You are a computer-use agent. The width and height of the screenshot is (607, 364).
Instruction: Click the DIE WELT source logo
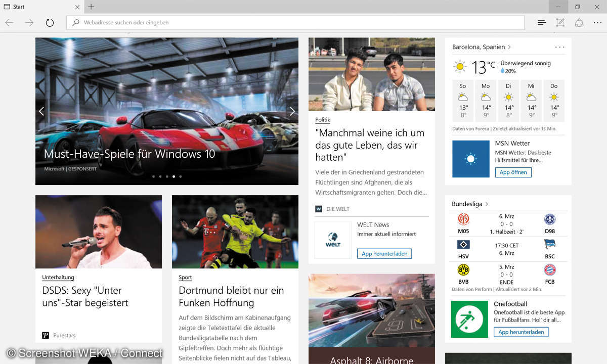319,209
